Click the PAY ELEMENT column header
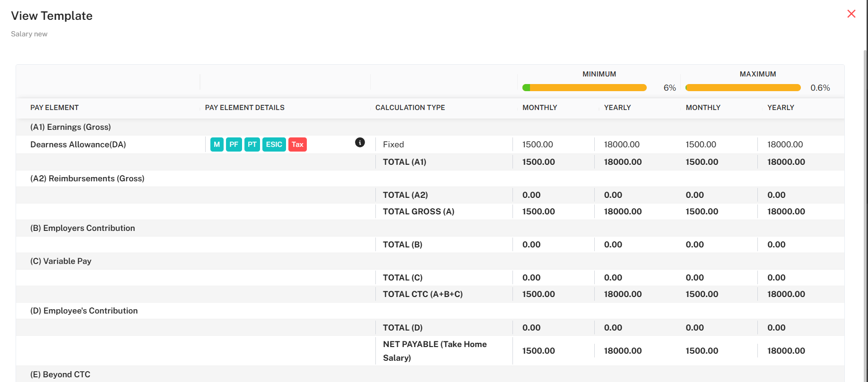868x382 pixels. point(54,108)
